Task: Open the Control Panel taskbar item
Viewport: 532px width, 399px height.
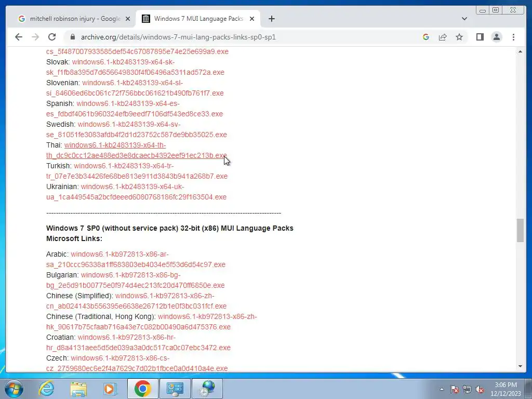Action: (175, 389)
